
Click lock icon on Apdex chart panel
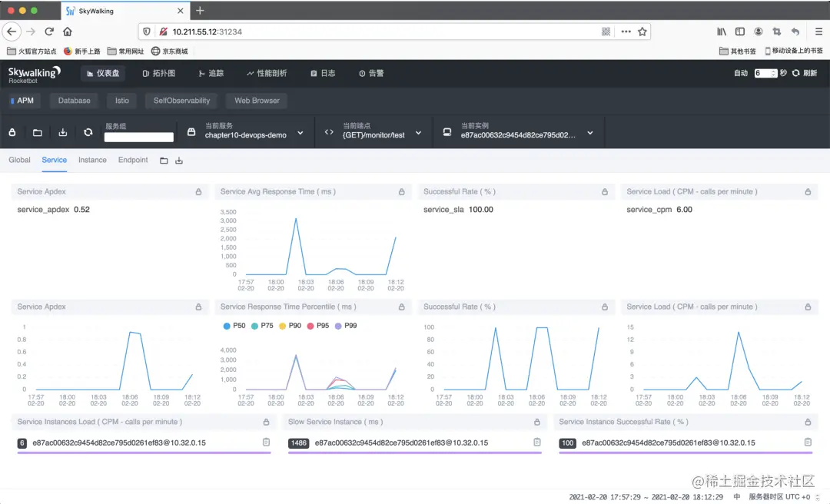point(198,307)
